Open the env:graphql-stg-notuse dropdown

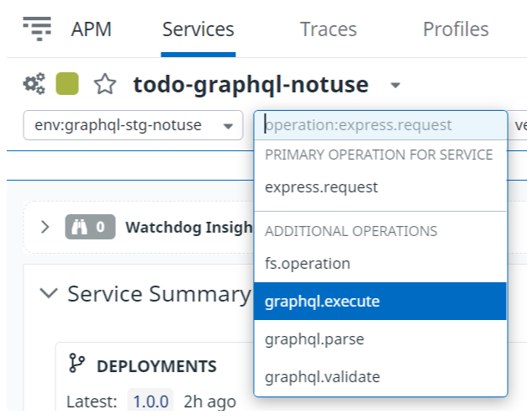(x=133, y=125)
